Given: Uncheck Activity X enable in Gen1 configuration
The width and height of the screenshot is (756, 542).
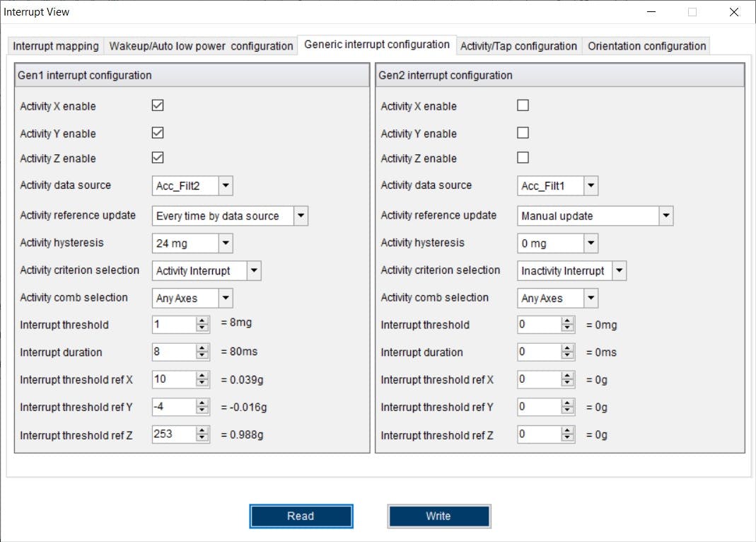Looking at the screenshot, I should [157, 105].
